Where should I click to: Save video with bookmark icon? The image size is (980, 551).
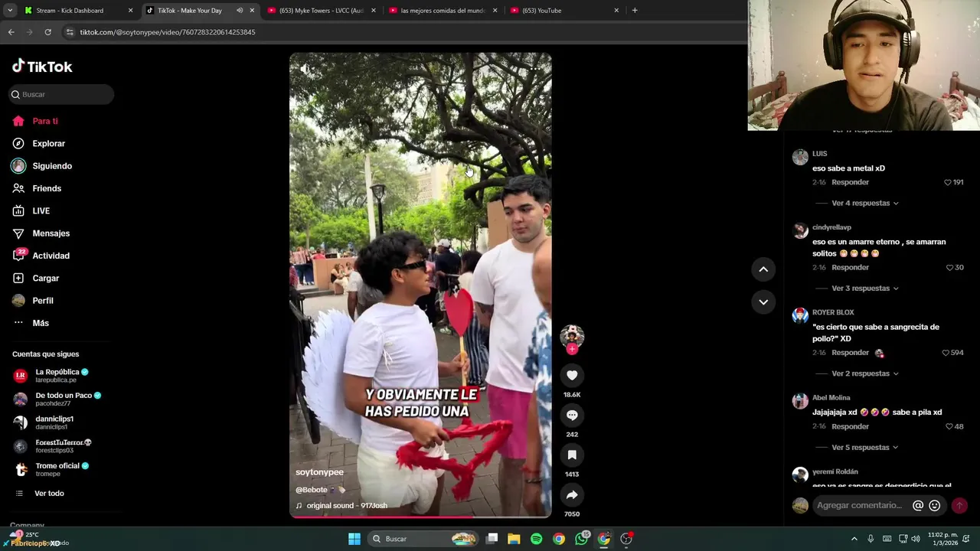click(572, 455)
